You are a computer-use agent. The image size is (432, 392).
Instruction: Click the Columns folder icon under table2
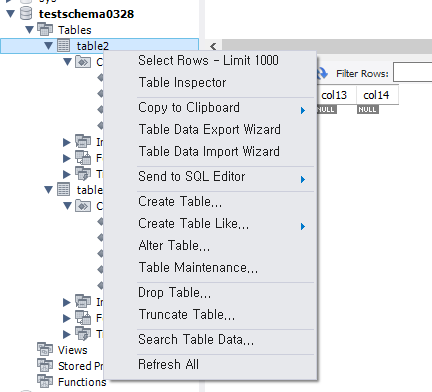pos(83,62)
